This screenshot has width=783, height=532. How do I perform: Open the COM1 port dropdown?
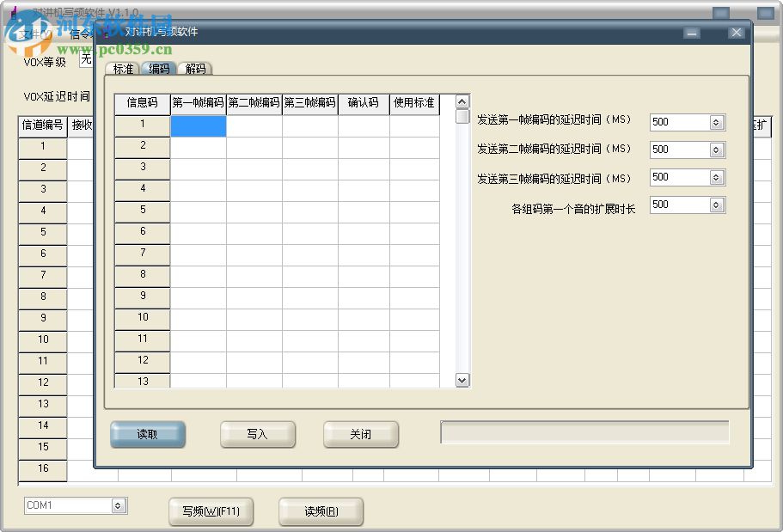point(118,505)
